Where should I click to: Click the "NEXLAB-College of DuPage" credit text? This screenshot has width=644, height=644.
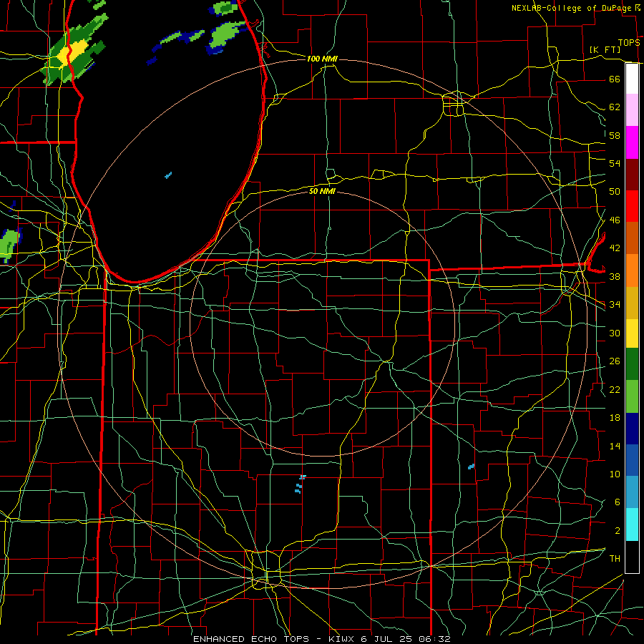tap(571, 8)
